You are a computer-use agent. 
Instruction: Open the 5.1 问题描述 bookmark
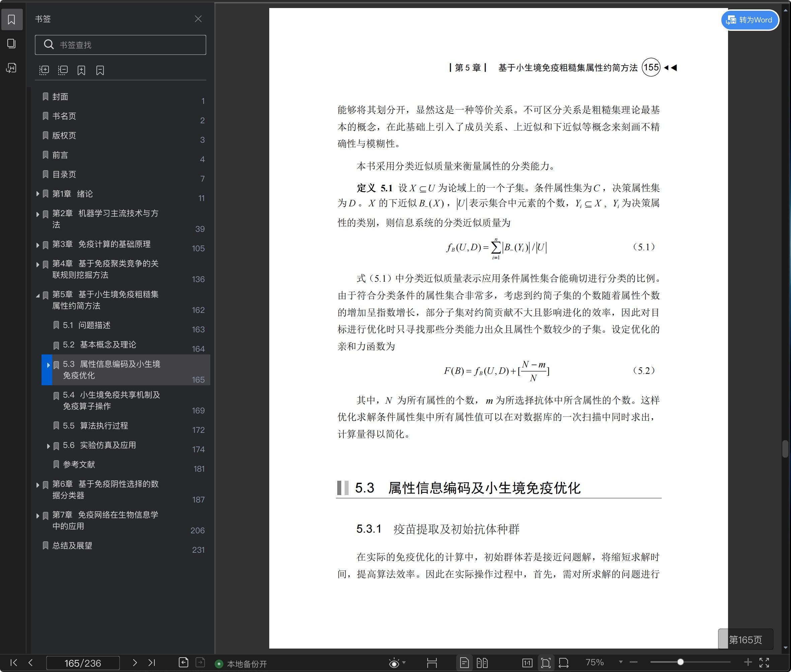tap(86, 325)
